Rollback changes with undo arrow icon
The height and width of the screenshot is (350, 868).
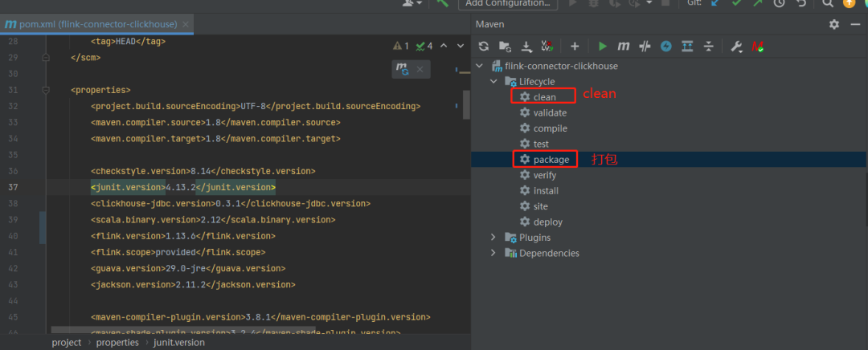pyautogui.click(x=800, y=2)
